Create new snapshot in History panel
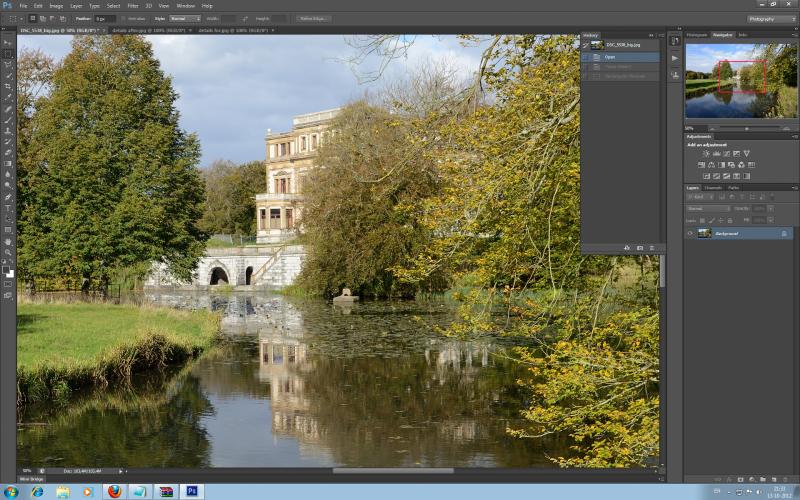Image resolution: width=800 pixels, height=500 pixels. coord(640,248)
